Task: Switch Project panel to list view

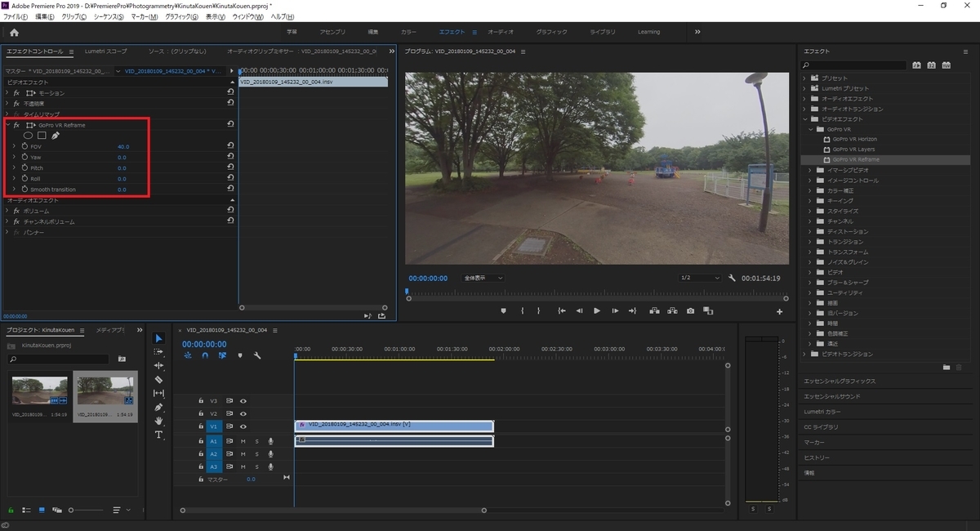Action: coord(26,510)
